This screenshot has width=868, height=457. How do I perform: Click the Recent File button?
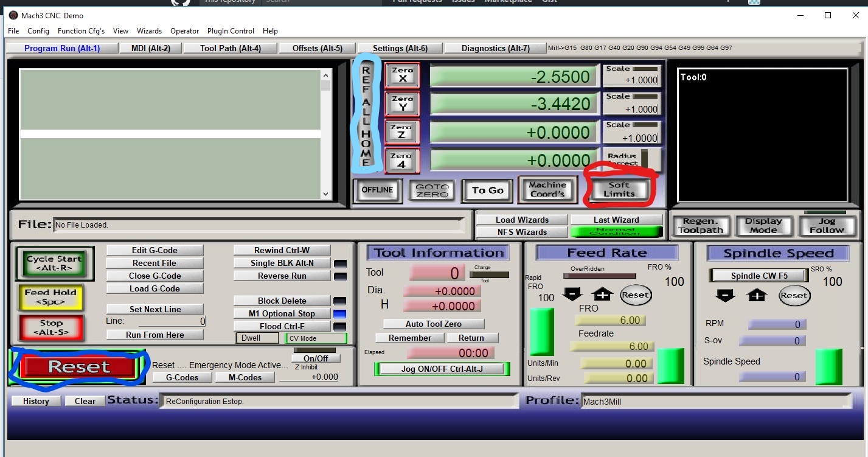[x=155, y=263]
